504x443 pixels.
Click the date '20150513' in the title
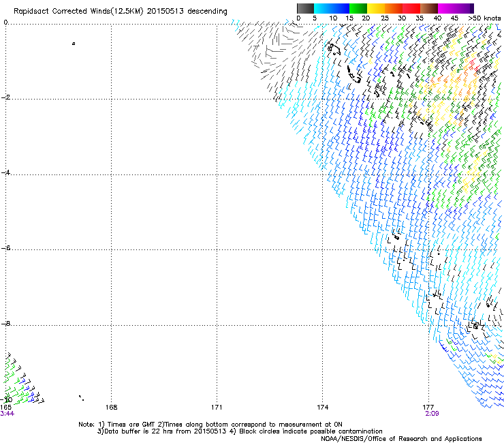(166, 11)
